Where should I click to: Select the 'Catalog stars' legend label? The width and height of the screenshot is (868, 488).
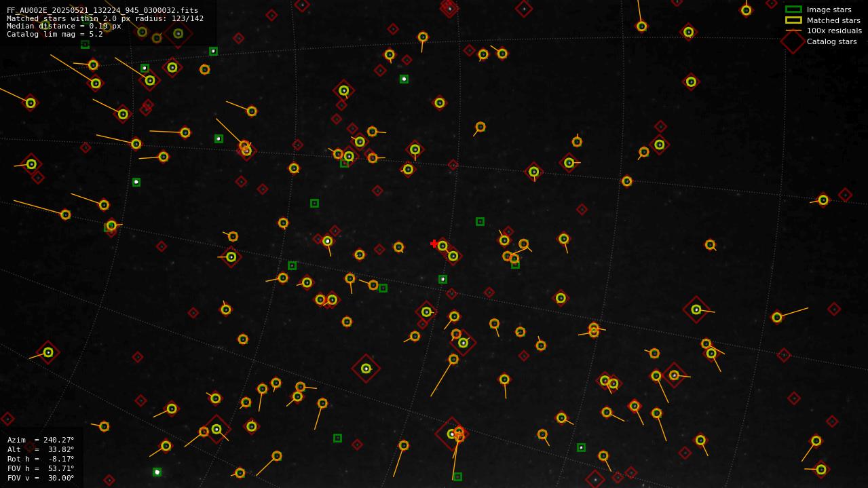[x=832, y=41]
